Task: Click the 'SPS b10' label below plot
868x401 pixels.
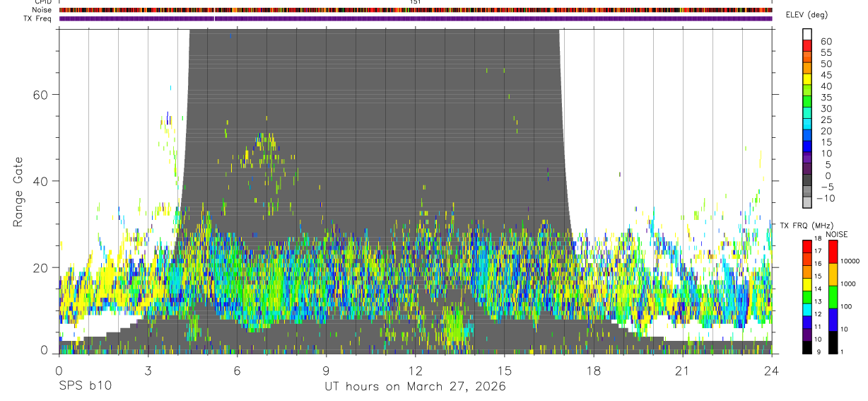Action: tap(84, 386)
